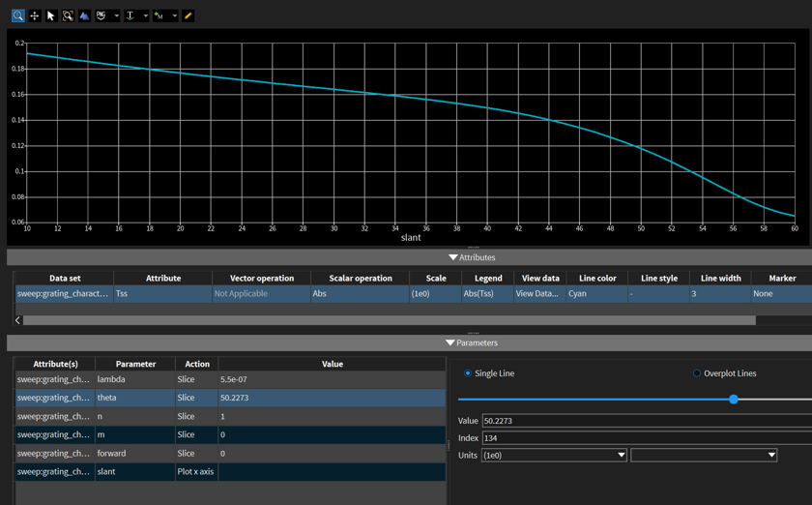Select the Overplot Lines radio button

click(x=697, y=373)
